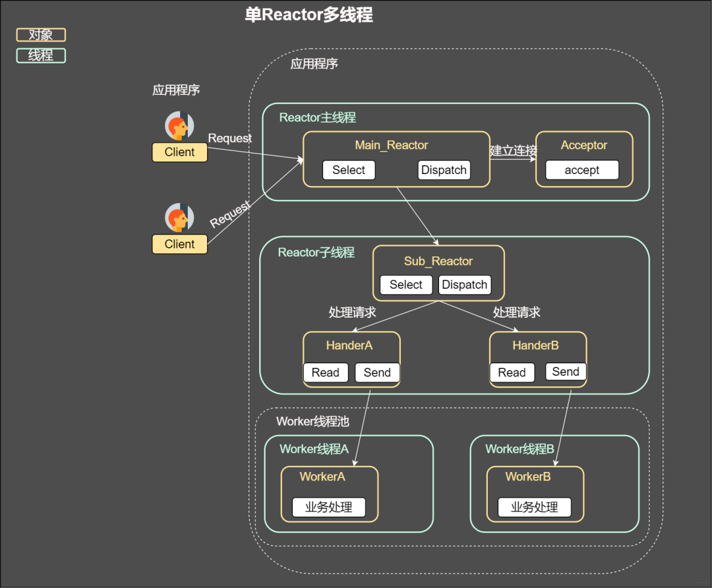The height and width of the screenshot is (588, 712).
Task: Click the HanderB label
Action: tap(535, 345)
